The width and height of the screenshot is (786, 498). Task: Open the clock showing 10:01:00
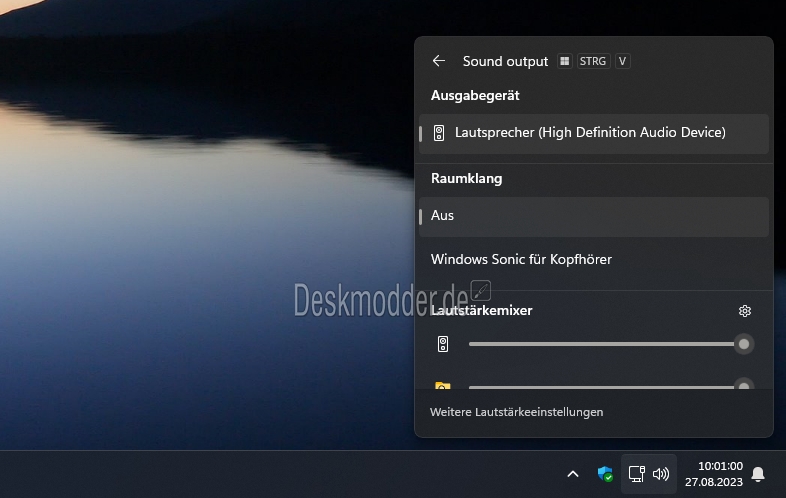pos(720,466)
